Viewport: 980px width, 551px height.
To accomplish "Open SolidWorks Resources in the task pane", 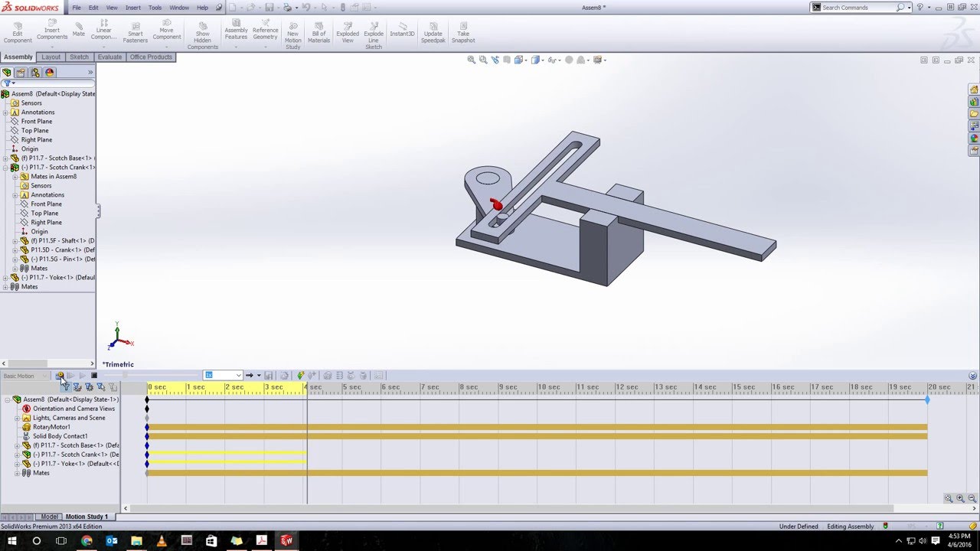I will tap(974, 90).
